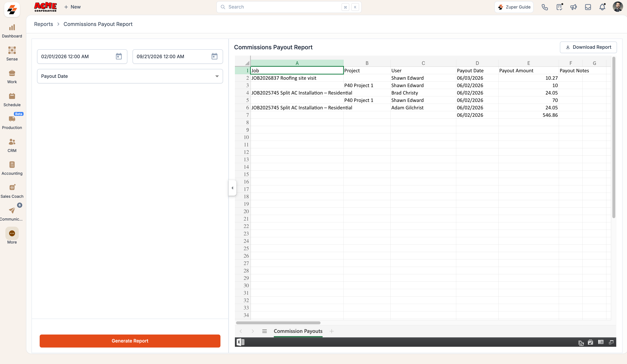Screen dimensions: 627x364
Task: Select the Commission Payouts sheet tab
Action: pyautogui.click(x=298, y=331)
